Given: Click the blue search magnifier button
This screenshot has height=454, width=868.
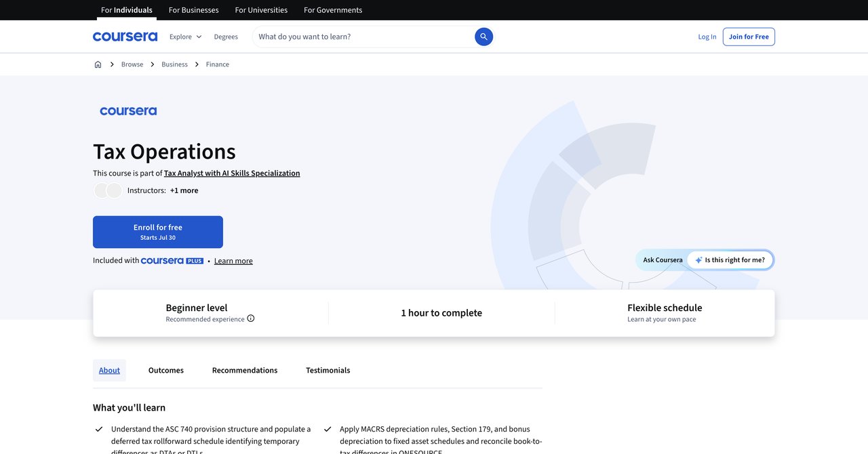Looking at the screenshot, I should 484,37.
